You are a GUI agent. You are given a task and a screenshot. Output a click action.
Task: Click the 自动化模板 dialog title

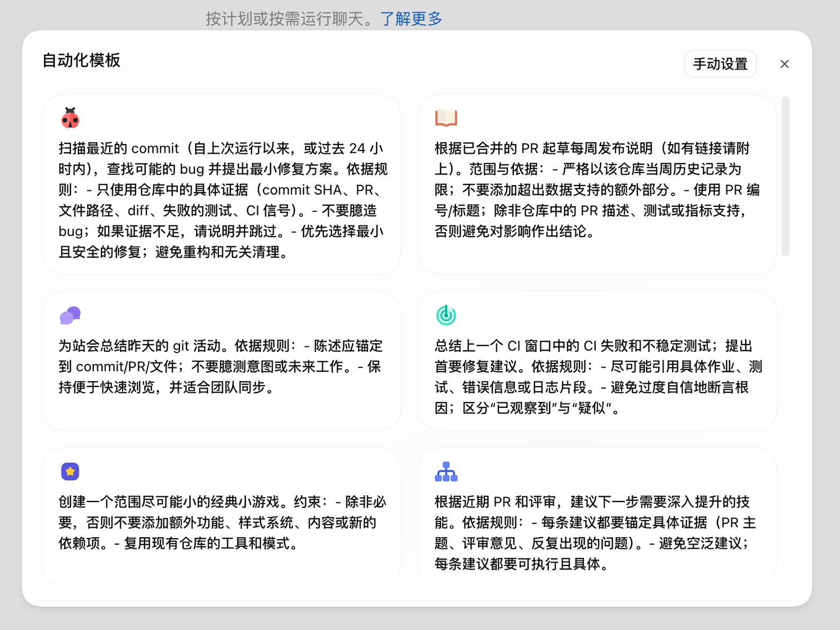pos(81,60)
